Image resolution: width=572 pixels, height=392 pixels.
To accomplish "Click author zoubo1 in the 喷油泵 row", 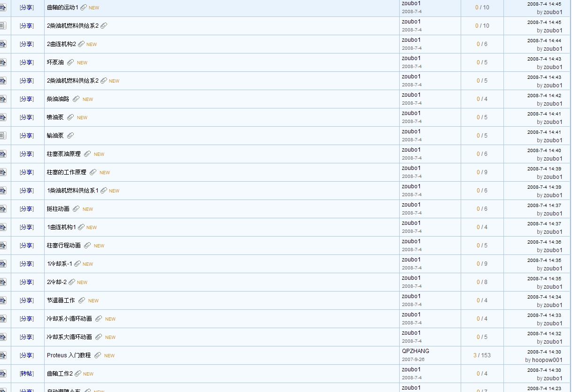I will pyautogui.click(x=411, y=113).
